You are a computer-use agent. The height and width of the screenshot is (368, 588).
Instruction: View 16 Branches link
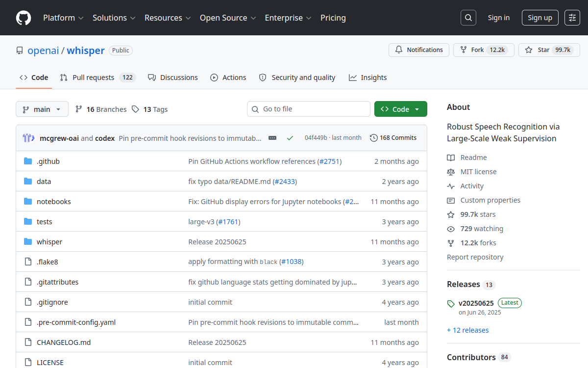[101, 109]
